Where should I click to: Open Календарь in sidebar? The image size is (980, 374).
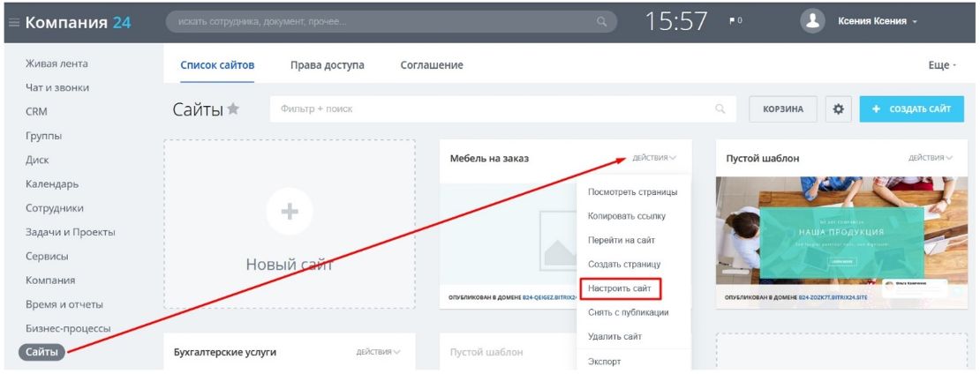coord(52,184)
